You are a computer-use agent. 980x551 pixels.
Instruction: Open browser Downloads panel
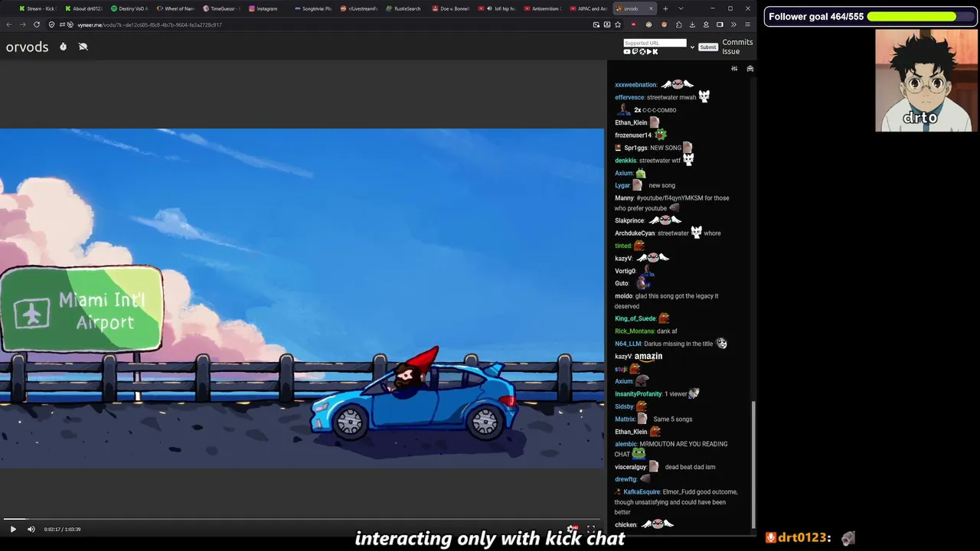tap(692, 24)
